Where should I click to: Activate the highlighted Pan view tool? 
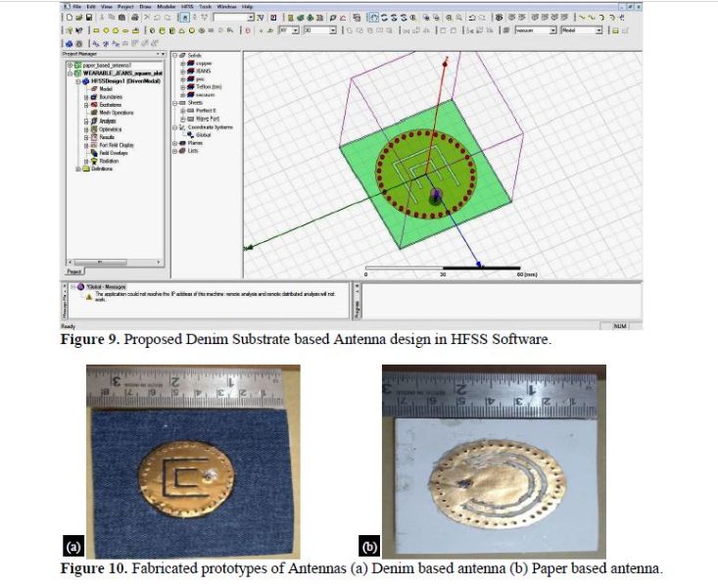[x=373, y=18]
